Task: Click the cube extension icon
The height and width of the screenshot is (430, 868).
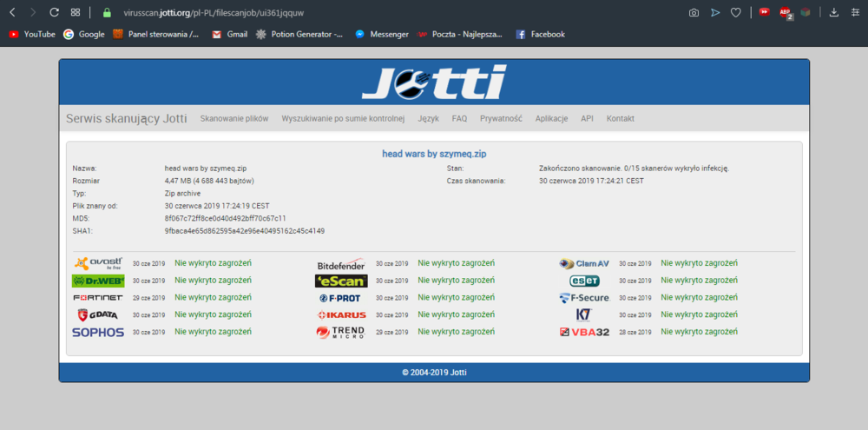Action: [806, 12]
